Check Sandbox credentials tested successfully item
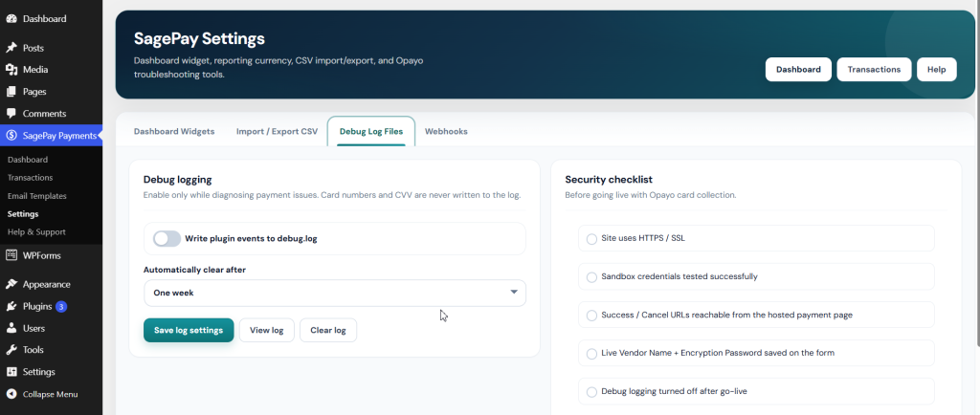This screenshot has height=415, width=980. (x=591, y=277)
